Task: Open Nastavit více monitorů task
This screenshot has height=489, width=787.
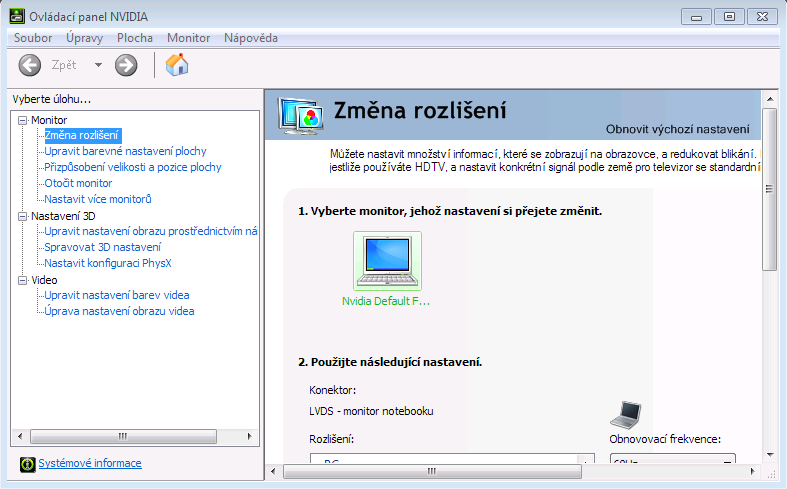Action: click(x=97, y=199)
